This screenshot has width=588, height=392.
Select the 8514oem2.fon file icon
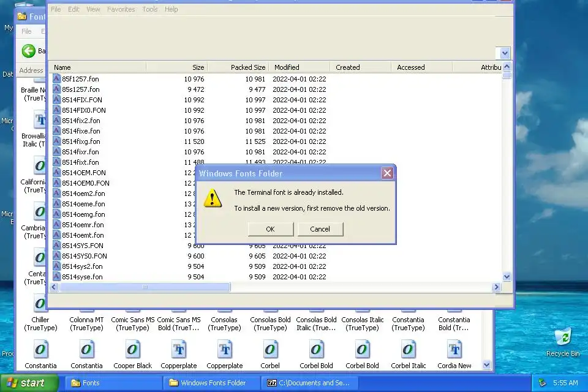click(x=56, y=194)
